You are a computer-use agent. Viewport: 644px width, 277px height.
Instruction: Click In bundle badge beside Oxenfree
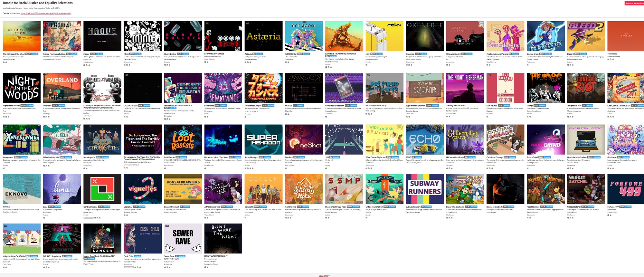[x=424, y=54]
